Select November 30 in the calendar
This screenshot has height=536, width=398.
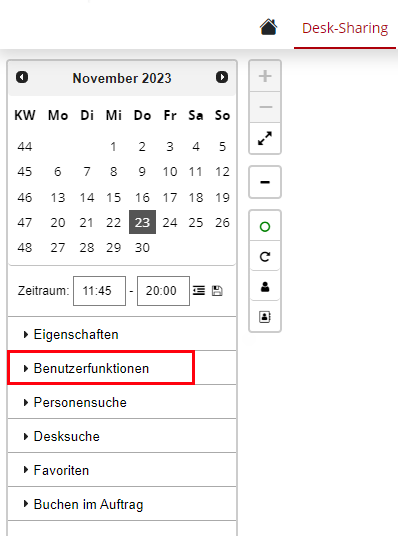142,247
